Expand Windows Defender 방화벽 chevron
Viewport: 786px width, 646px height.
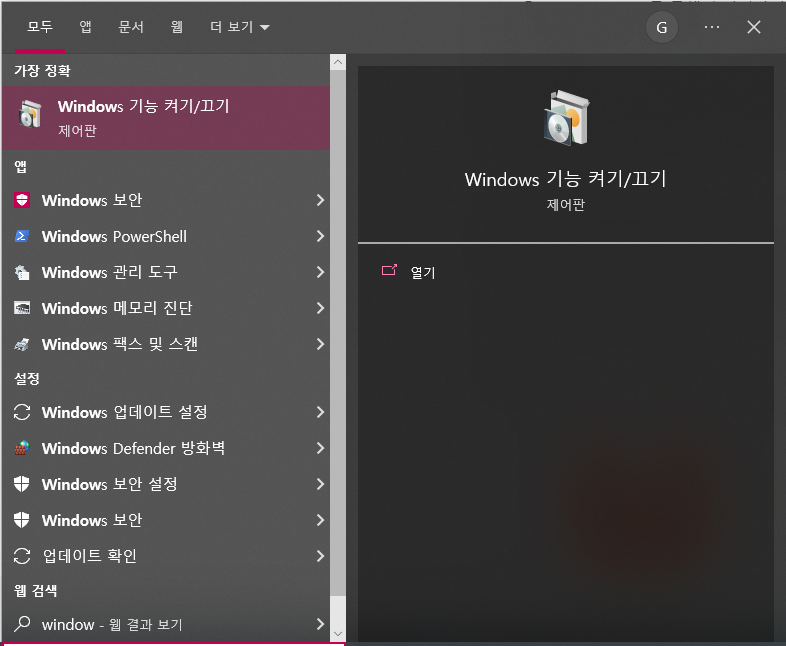[x=320, y=448]
